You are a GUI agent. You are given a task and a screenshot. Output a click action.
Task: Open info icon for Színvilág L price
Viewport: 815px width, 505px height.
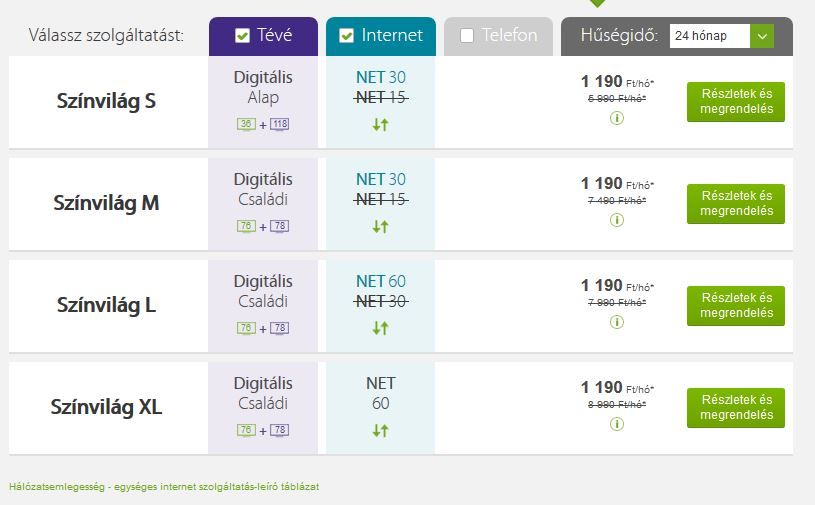click(616, 322)
